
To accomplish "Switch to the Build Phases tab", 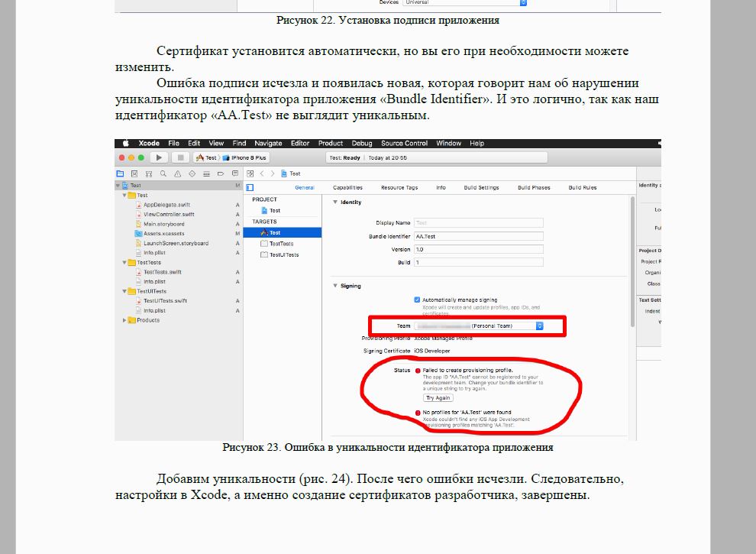I will pyautogui.click(x=534, y=188).
